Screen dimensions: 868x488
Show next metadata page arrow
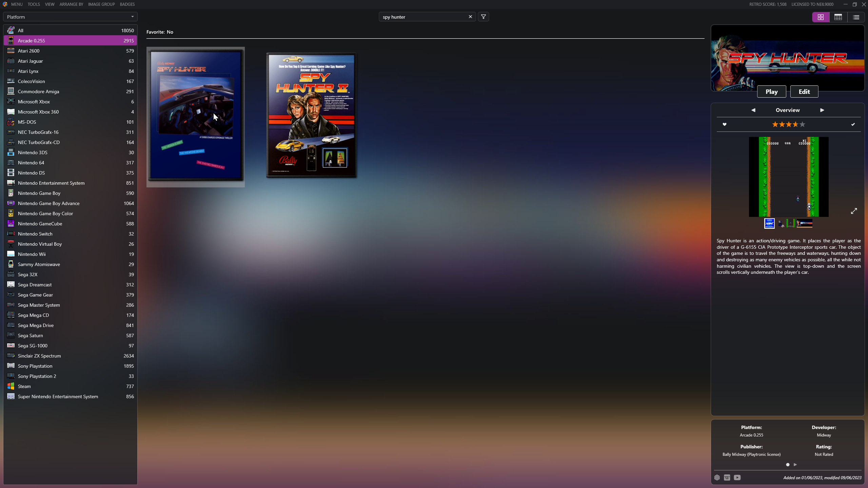point(795,465)
